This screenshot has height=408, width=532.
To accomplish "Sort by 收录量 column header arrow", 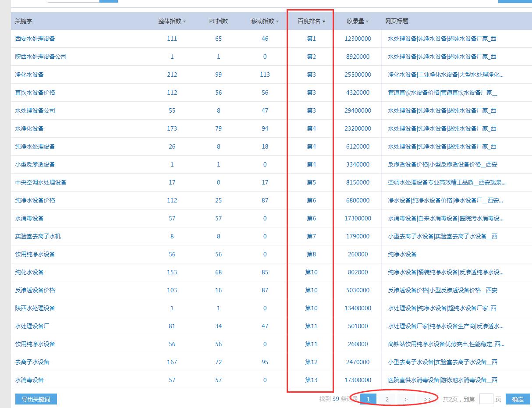I will click(x=367, y=21).
